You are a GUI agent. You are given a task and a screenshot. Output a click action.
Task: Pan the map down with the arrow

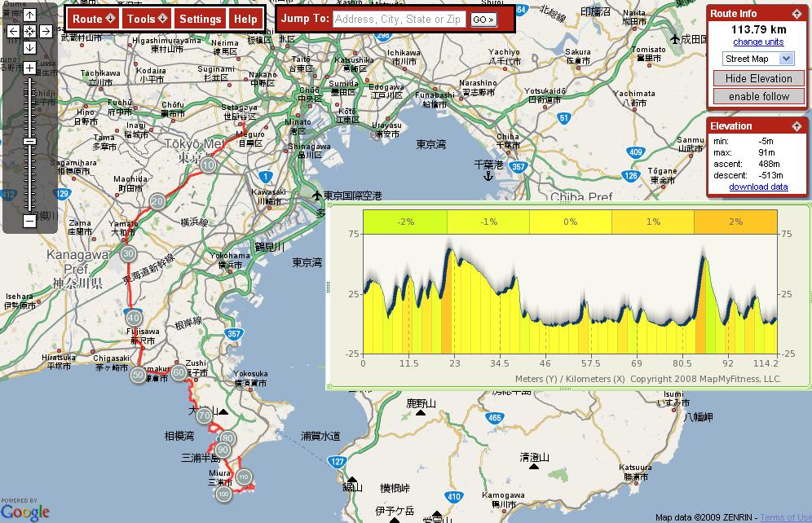point(29,47)
